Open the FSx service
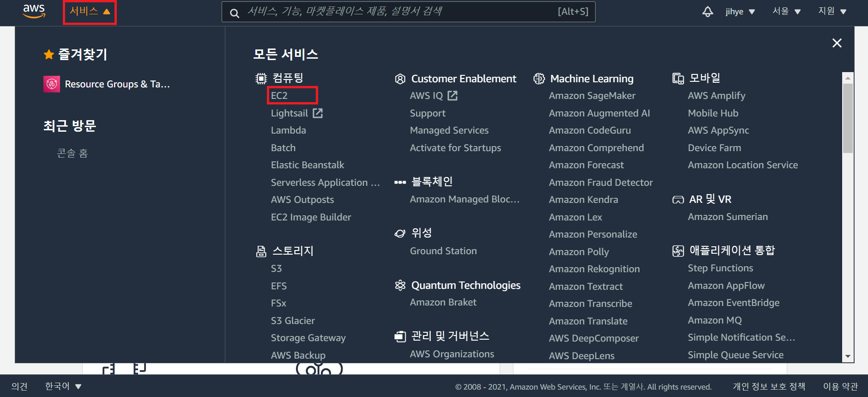The width and height of the screenshot is (868, 397). point(278,303)
